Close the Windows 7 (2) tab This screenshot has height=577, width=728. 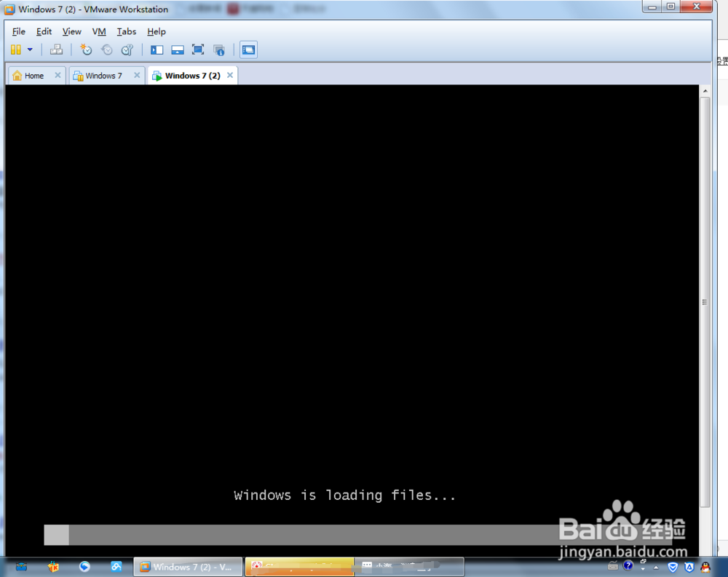click(x=229, y=75)
